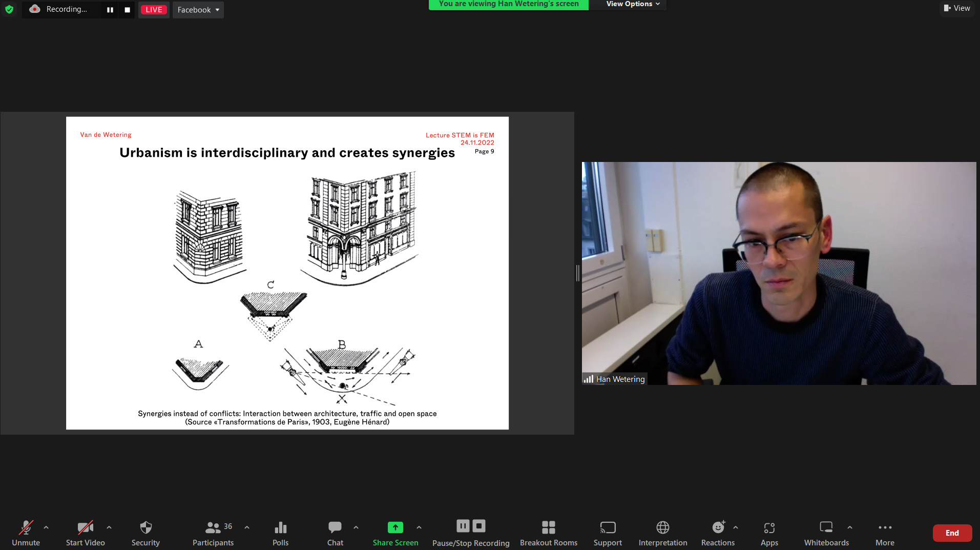The image size is (980, 550).
Task: Click the divider handle between shared screen and video
Action: coord(578,273)
